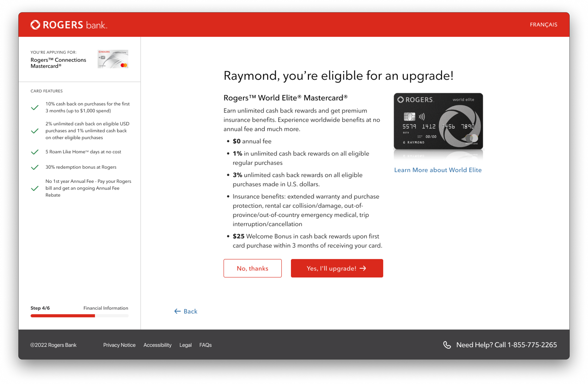Click the back arrow icon
Viewport: 588px width, 384px height.
pyautogui.click(x=177, y=311)
